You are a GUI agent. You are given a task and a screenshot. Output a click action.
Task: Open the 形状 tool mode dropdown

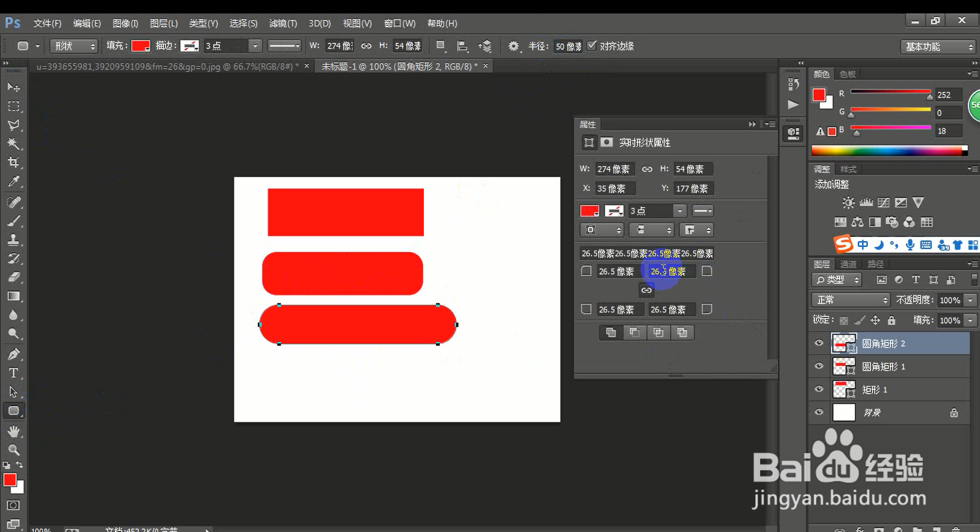pos(74,46)
